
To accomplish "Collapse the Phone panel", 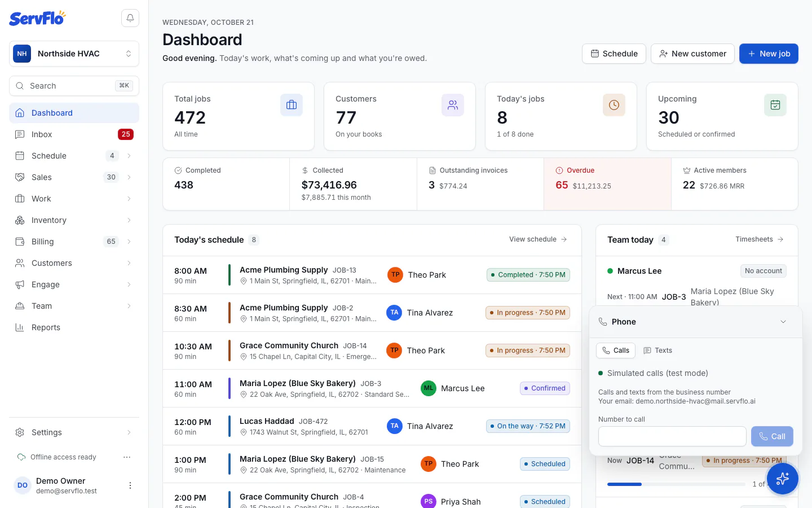I will click(783, 322).
